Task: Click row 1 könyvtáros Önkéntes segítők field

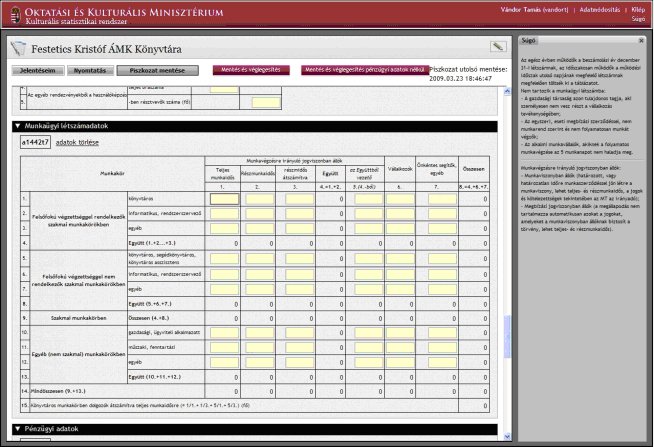Action: (x=442, y=199)
